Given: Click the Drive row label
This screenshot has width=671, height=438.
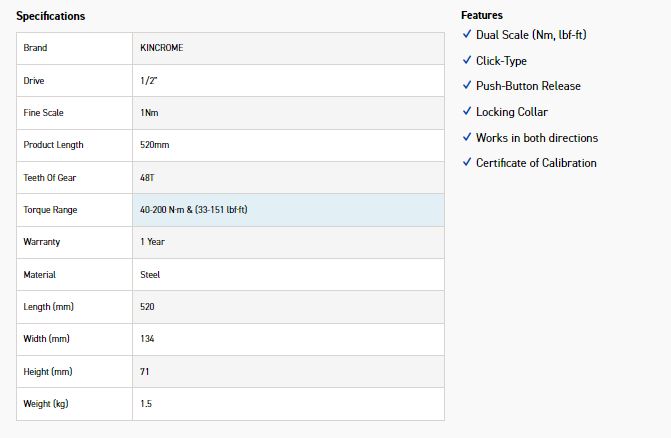Looking at the screenshot, I should (x=34, y=80).
